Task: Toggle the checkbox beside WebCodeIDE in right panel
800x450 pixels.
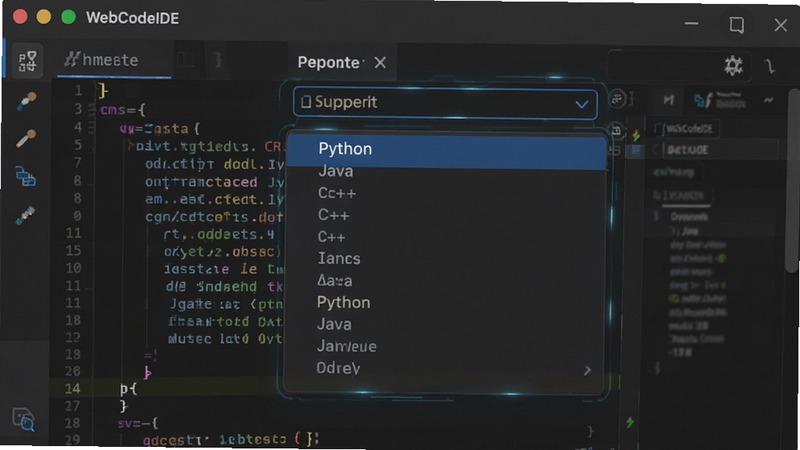Action: [x=658, y=129]
